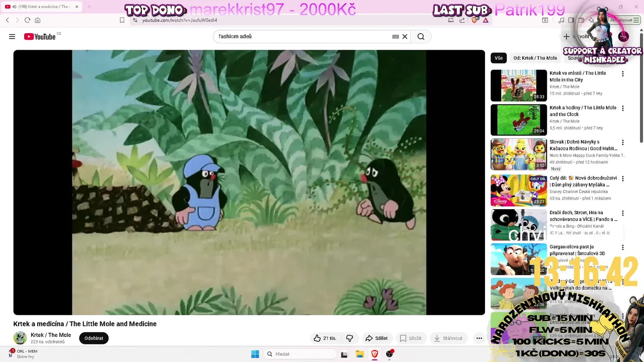Viewport: 644px width, 362px height.
Task: Go to the YouTube home logo
Action: (40, 37)
